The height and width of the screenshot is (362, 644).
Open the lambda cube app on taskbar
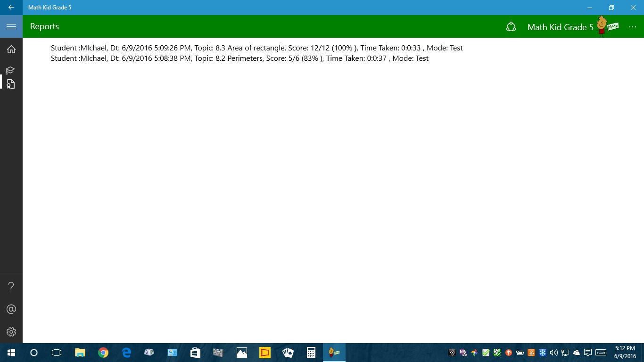click(149, 353)
